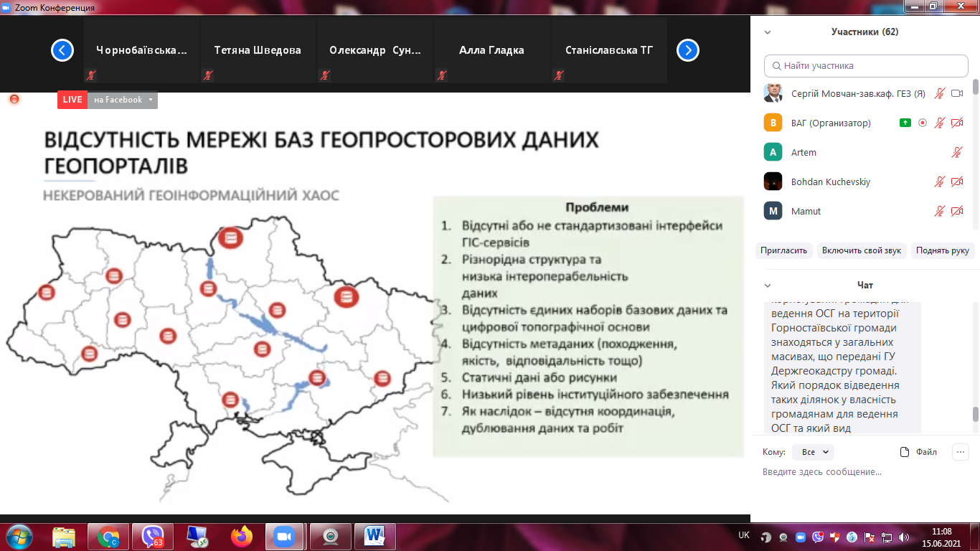Click ВАГ's green screen-share icon
980x551 pixels.
coord(905,123)
